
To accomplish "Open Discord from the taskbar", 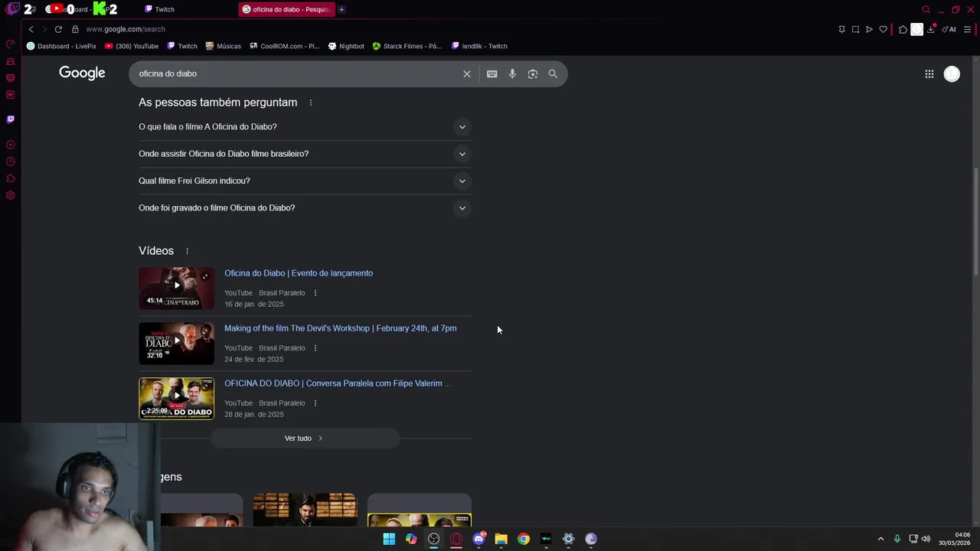I will [x=479, y=539].
